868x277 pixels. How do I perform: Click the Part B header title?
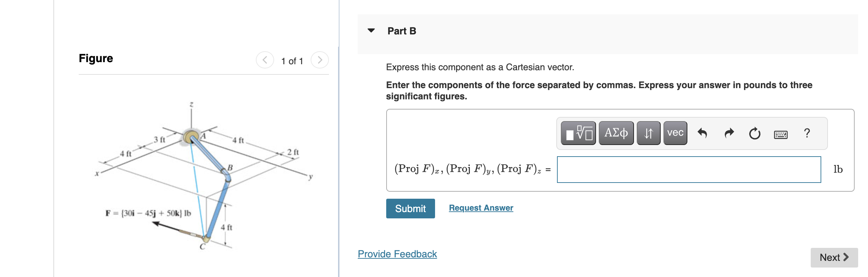pos(402,31)
